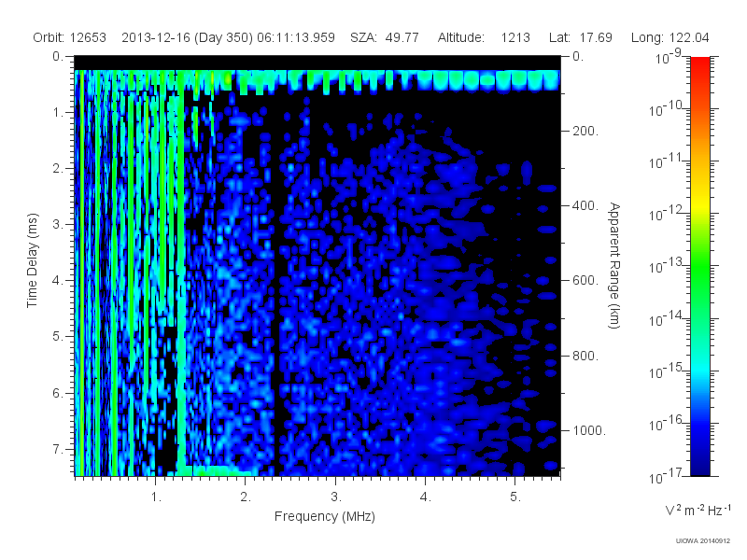Click the V² m⁻² Hz⁻¹ units label

[x=698, y=510]
